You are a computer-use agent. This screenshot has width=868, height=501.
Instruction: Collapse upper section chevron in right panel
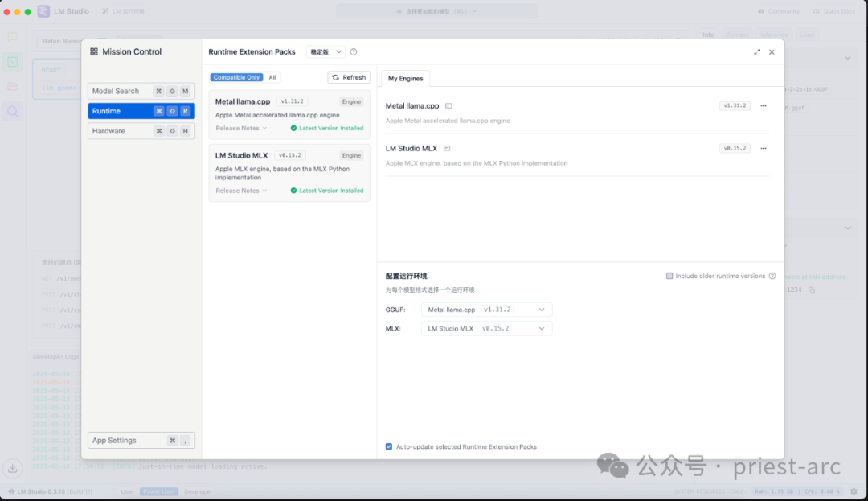[848, 58]
